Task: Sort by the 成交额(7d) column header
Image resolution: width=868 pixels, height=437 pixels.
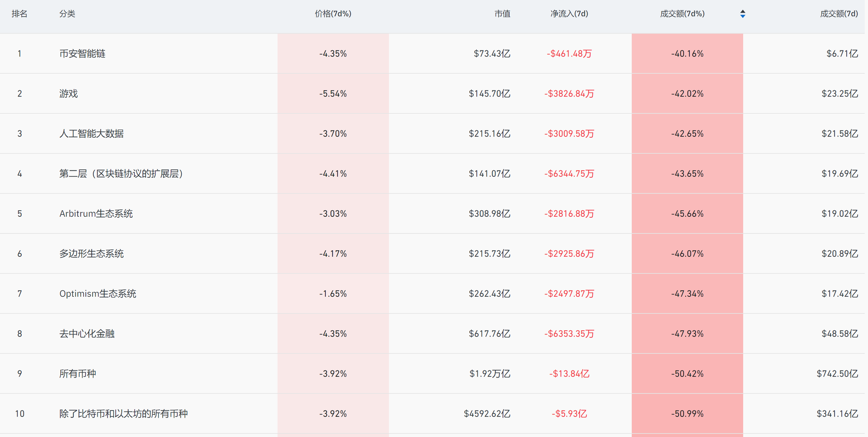Action: point(839,14)
